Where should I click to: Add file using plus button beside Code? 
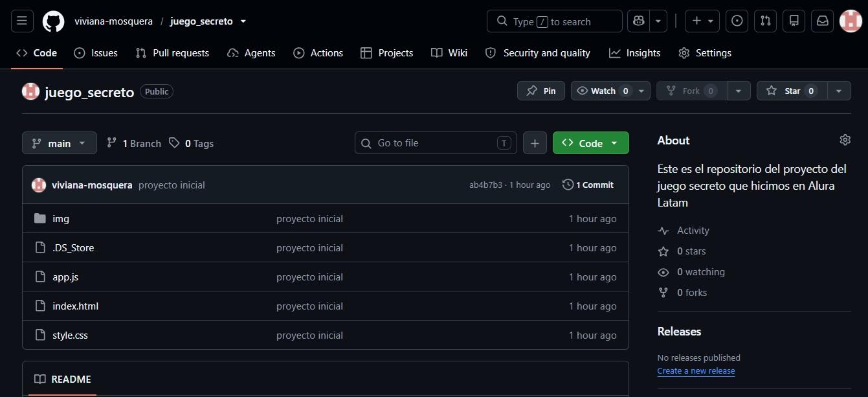pos(535,143)
